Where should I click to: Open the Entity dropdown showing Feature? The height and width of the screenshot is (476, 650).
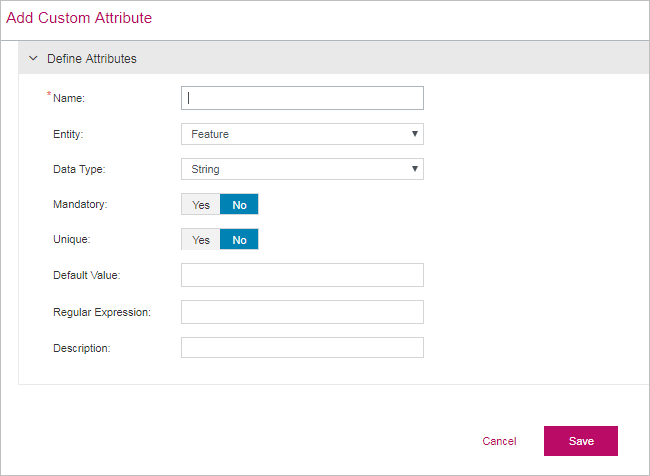302,134
